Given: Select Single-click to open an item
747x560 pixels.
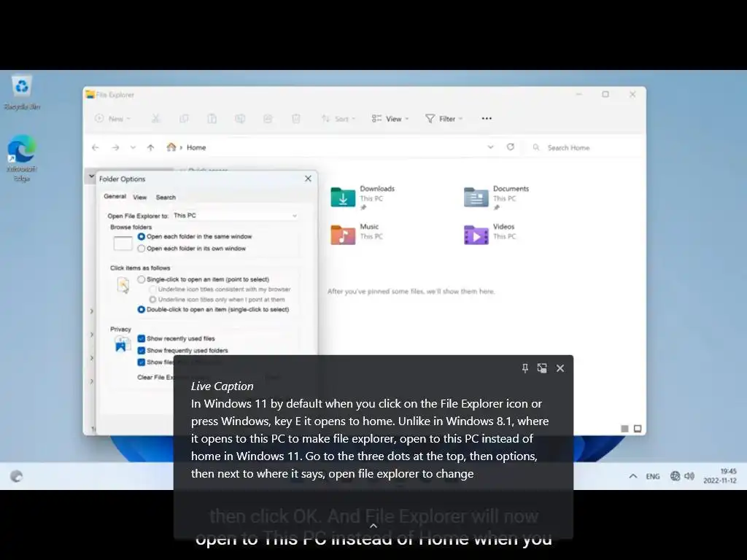Looking at the screenshot, I should (x=204, y=279).
